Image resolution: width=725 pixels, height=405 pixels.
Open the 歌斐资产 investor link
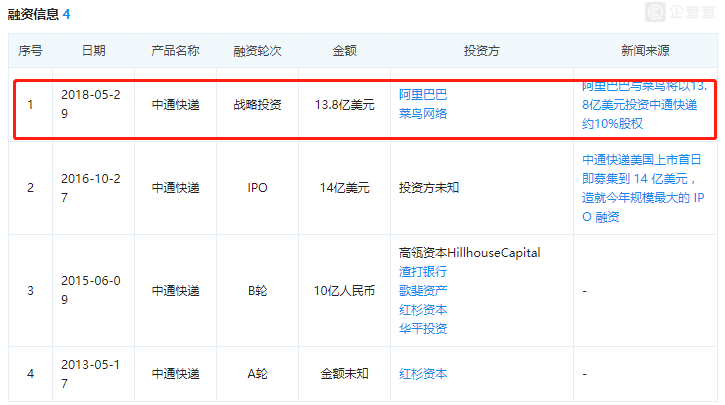click(x=423, y=291)
